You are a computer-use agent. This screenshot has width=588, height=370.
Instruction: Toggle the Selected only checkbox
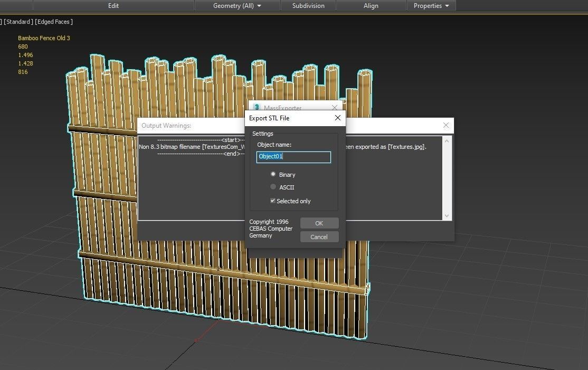(x=273, y=201)
